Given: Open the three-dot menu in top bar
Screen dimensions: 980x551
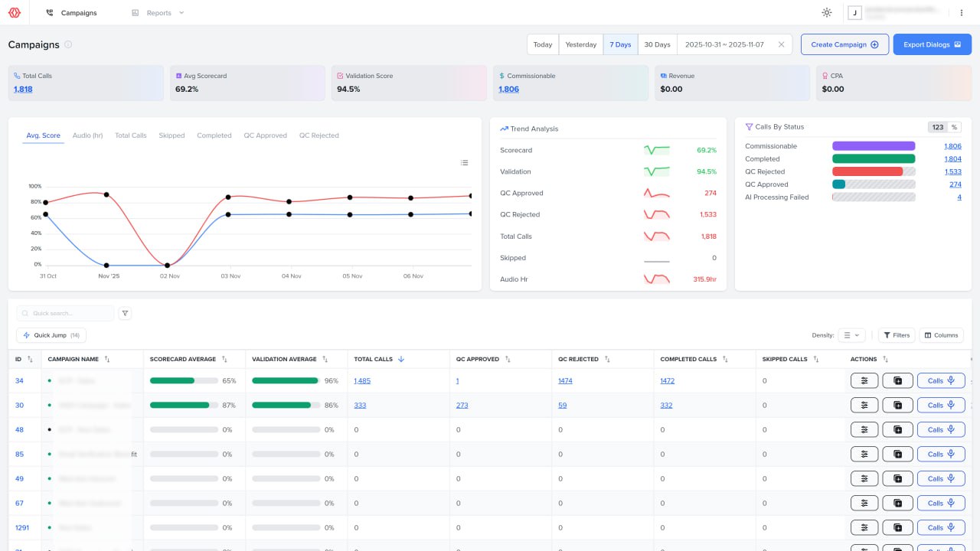Looking at the screenshot, I should [961, 13].
